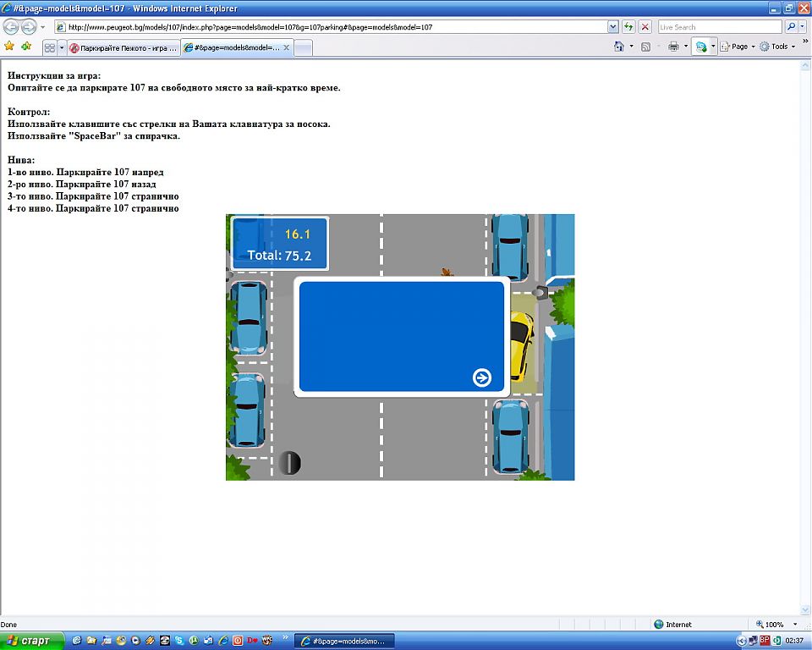Viewport: 812px width, 650px height.
Task: Open the Page menu
Action: [738, 47]
